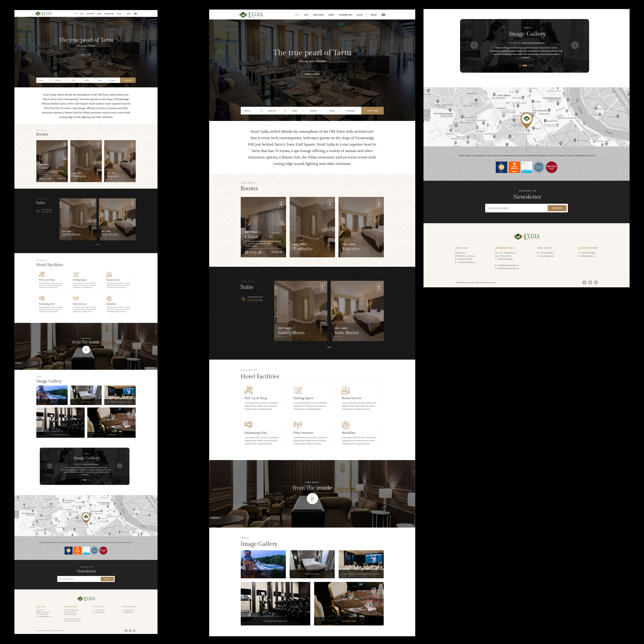This screenshot has height=644, width=644.
Task: Expand the '1 Room' dropdown in the large center booking bar
Action: (x=334, y=111)
